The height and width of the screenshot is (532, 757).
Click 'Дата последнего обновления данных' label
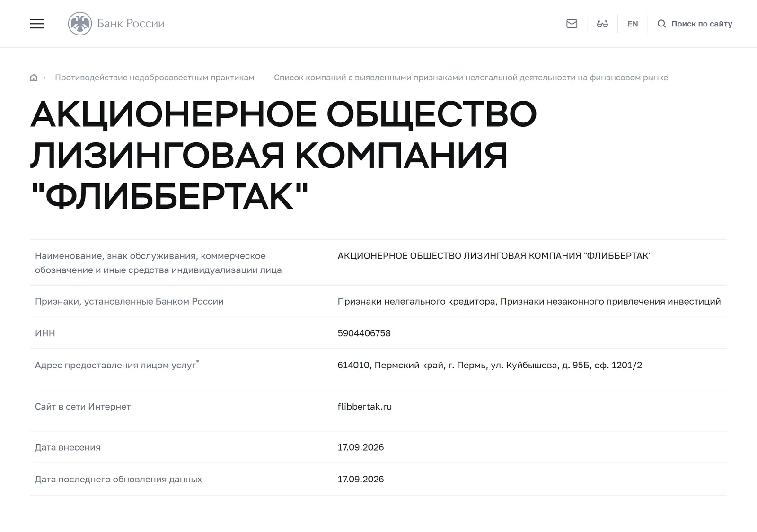click(118, 479)
